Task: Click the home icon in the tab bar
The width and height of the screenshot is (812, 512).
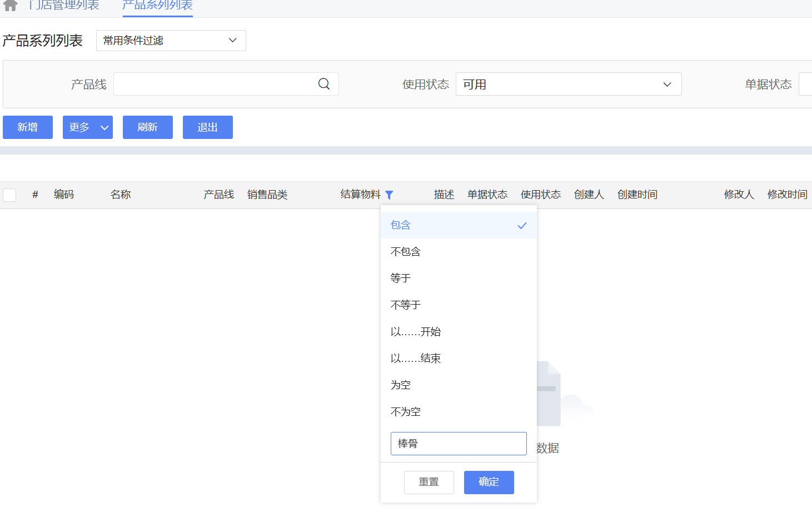Action: (10, 6)
